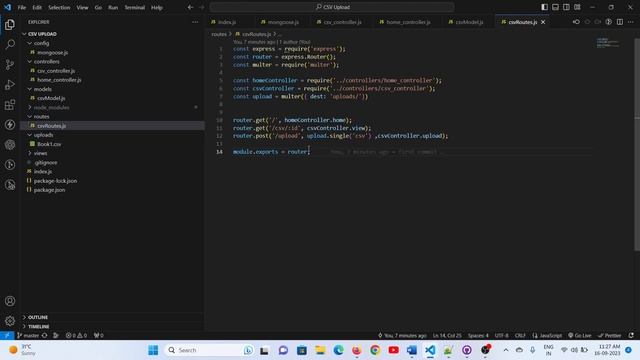Open the Explorer view in activity bar
640x360 pixels.
[x=10, y=25]
